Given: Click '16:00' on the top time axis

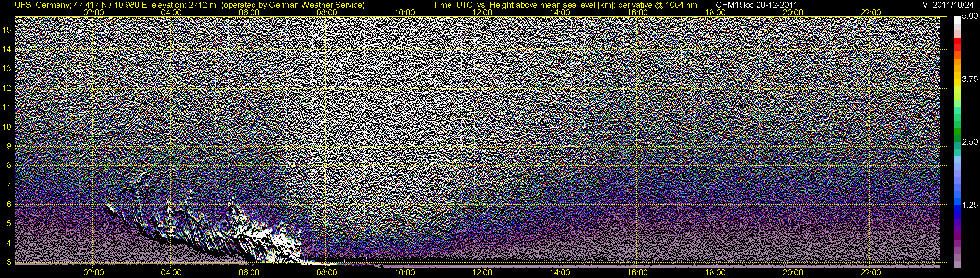Looking at the screenshot, I should [638, 12].
